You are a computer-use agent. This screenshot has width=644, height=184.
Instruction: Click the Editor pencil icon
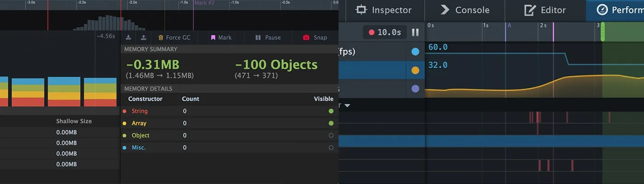(530, 10)
